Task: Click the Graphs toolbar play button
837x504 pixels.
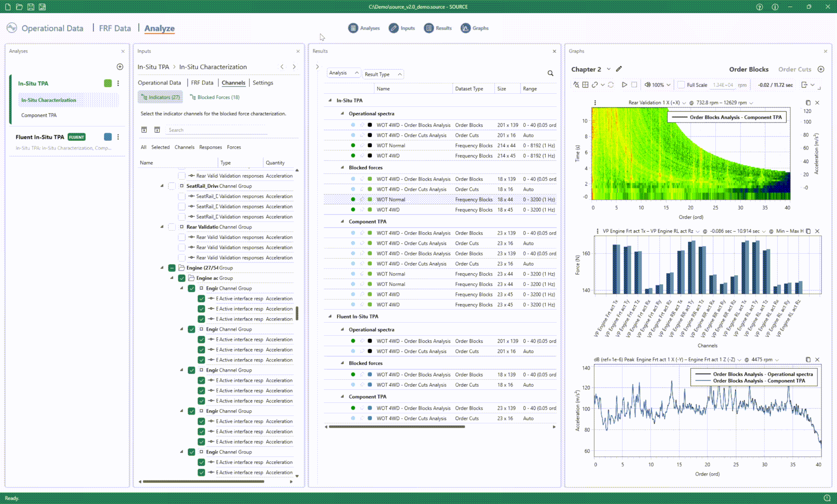Action: click(x=624, y=85)
